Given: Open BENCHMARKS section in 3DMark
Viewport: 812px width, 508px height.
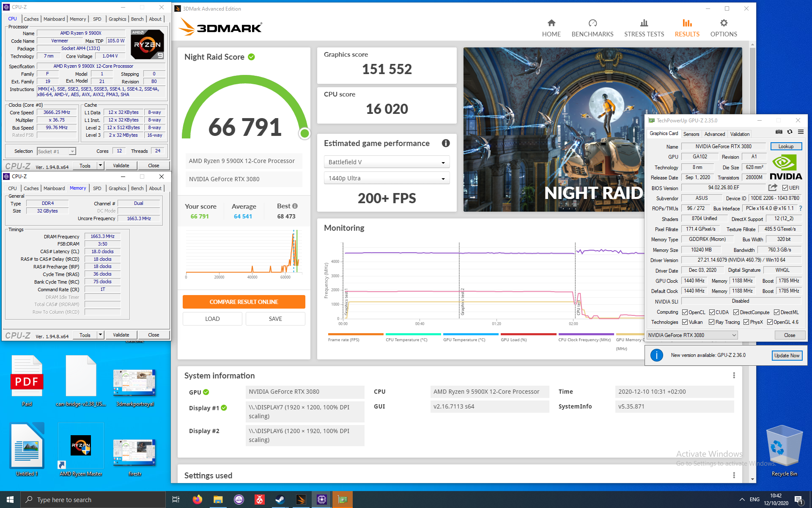Looking at the screenshot, I should [x=592, y=28].
